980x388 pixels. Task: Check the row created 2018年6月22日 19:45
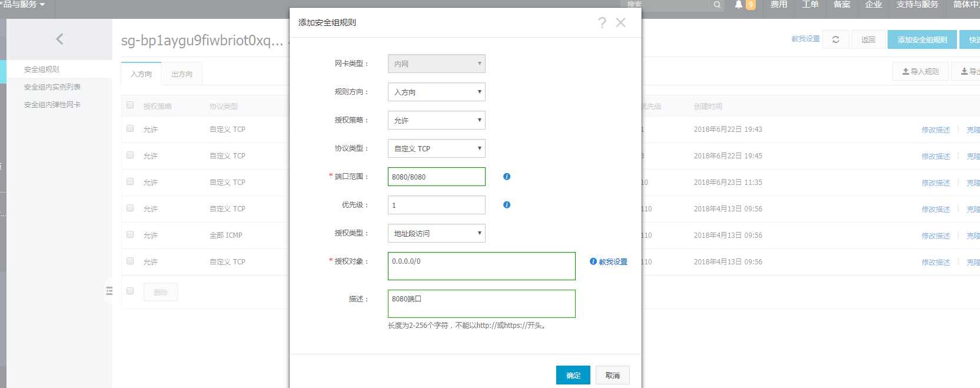pos(130,155)
